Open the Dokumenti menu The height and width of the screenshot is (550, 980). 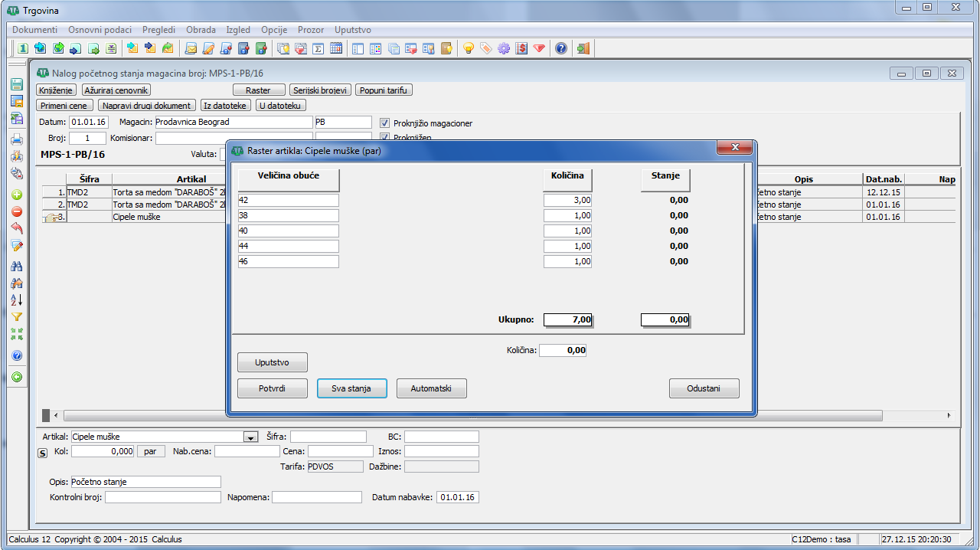[x=34, y=30]
